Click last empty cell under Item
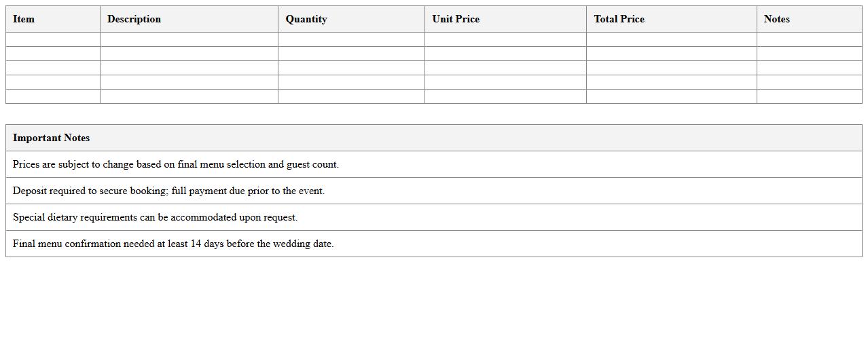 (53, 96)
